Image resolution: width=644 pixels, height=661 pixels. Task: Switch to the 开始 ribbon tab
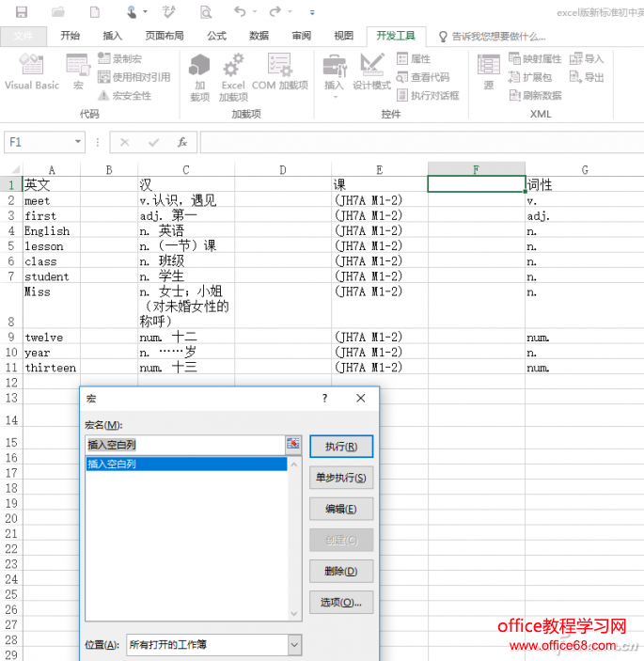pos(70,36)
